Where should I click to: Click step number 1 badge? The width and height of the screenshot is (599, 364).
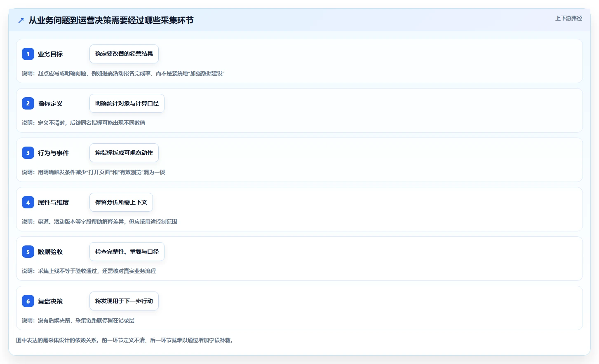[28, 54]
